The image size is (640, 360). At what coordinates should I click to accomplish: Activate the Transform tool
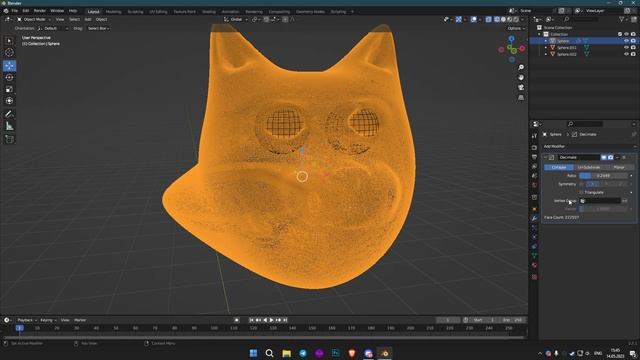pyautogui.click(x=9, y=101)
